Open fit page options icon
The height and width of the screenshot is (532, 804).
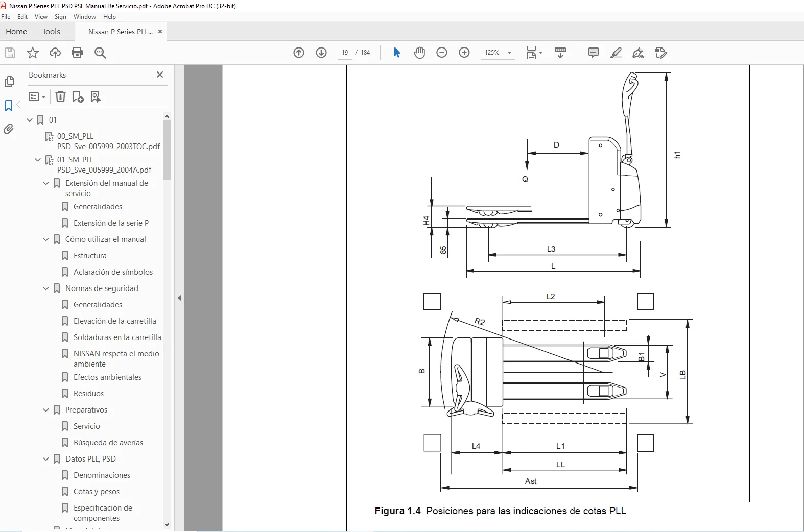[x=534, y=53]
